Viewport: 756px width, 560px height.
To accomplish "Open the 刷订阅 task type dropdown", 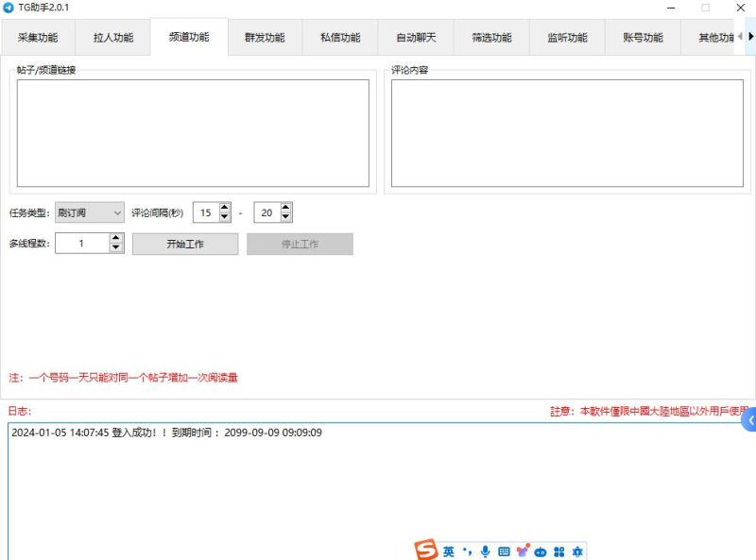I will tap(89, 212).
